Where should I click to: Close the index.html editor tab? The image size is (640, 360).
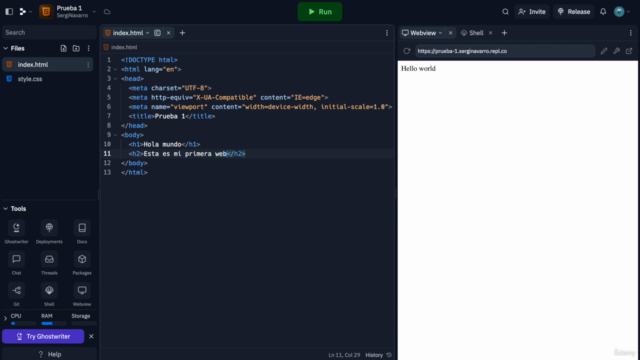pos(168,33)
